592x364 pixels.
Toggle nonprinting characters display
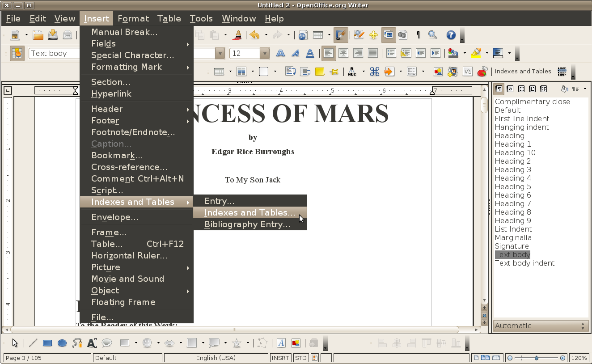coord(418,35)
